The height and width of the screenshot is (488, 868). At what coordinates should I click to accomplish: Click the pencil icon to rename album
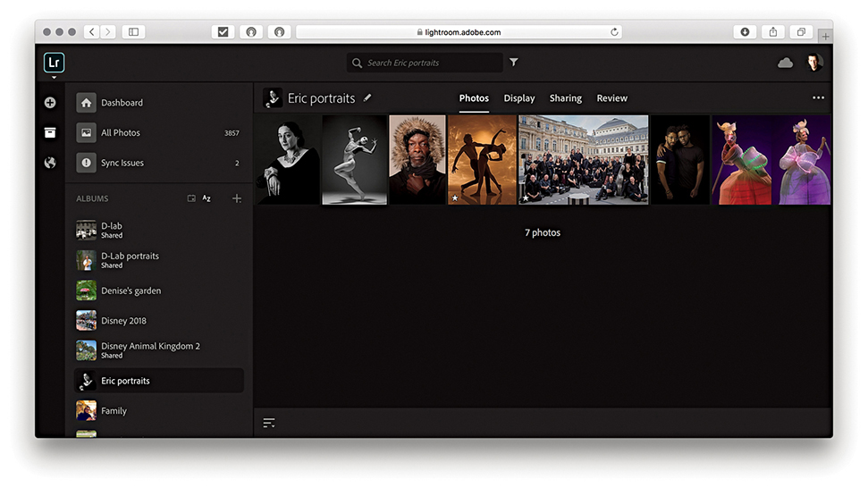367,98
